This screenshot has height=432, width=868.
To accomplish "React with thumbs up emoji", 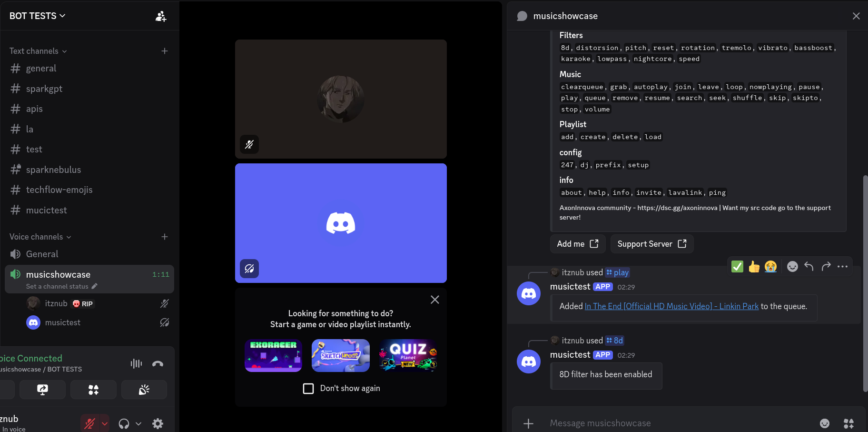I will [x=754, y=267].
